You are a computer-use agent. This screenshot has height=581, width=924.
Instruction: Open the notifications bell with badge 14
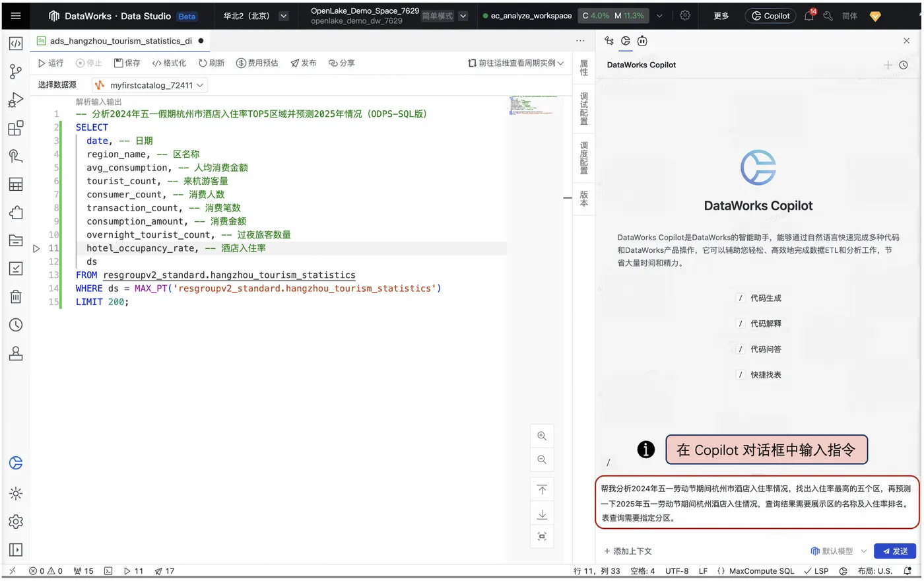pyautogui.click(x=809, y=15)
